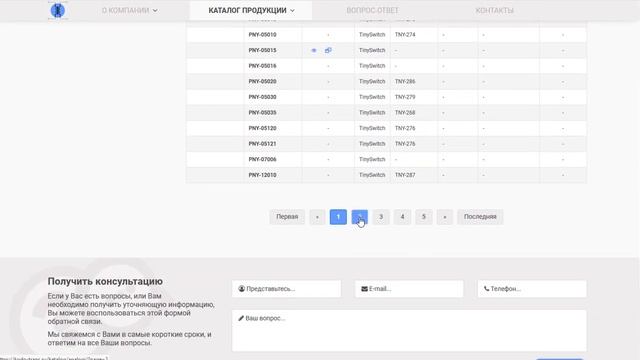Go to the ВОПРОС-ОТВЕТ section
The image size is (640, 360).
[x=372, y=11]
